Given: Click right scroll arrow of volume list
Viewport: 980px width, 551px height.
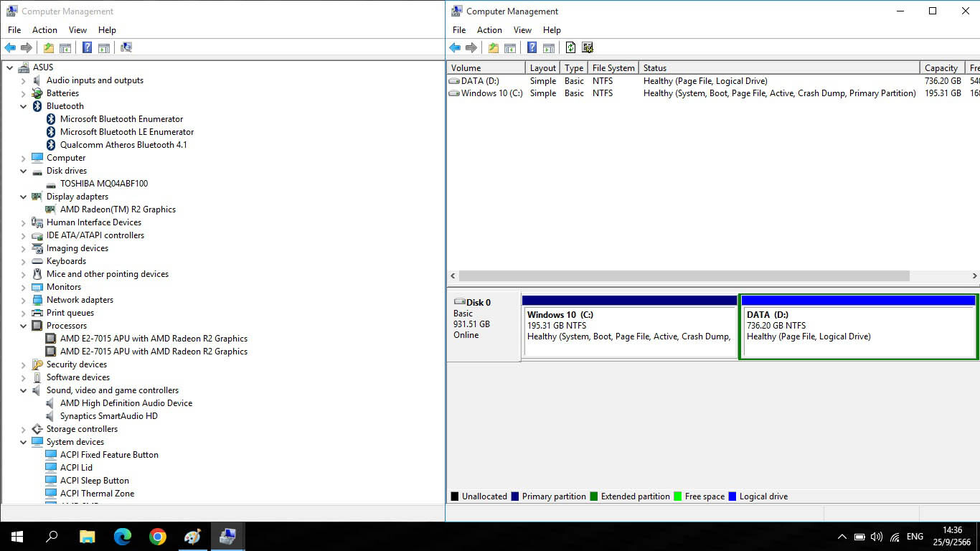Looking at the screenshot, I should click(x=974, y=276).
